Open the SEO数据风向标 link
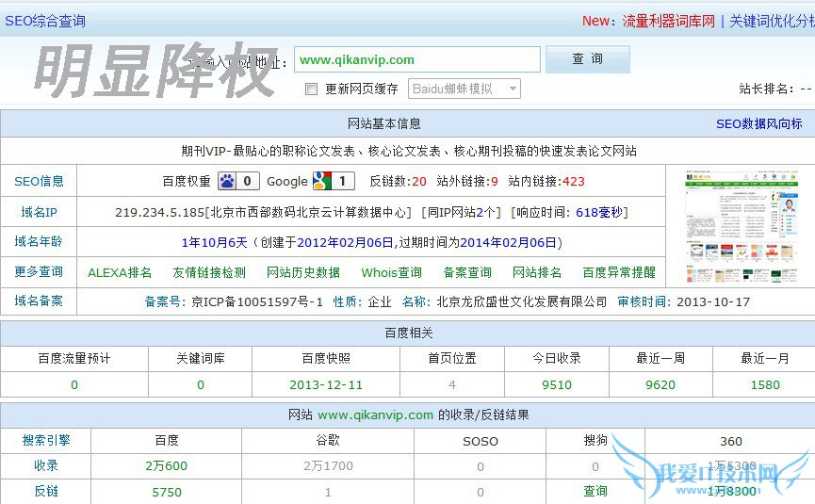The image size is (815, 504). (x=758, y=123)
